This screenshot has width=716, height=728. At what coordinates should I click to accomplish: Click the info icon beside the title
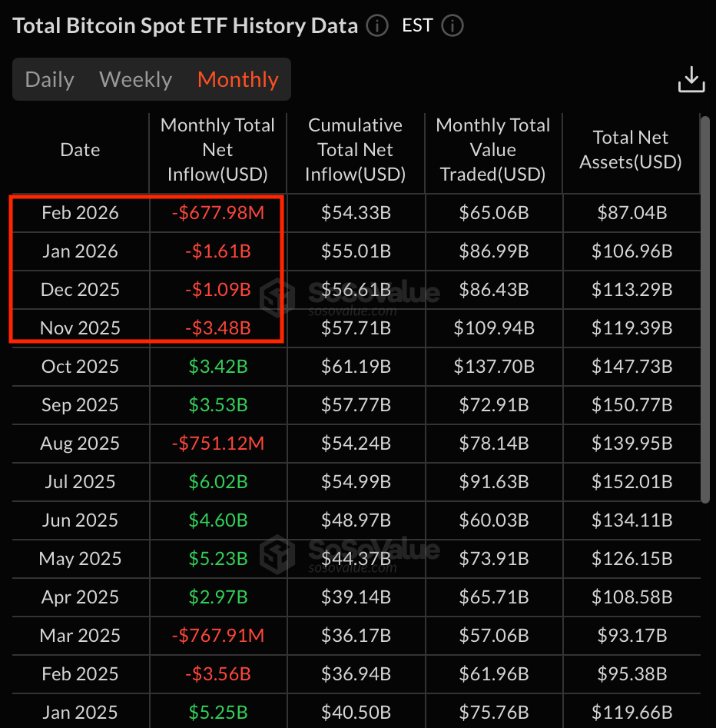377,26
